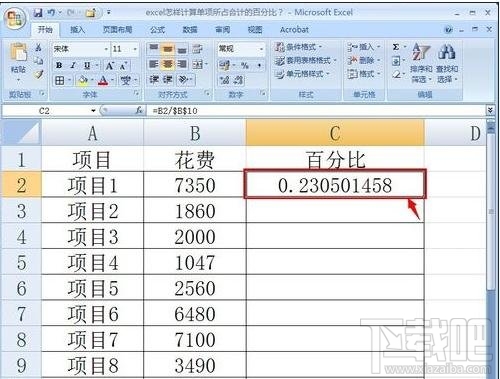This screenshot has height=379, width=500.
Task: Switch to the 公式 (Formulas) tab
Action: click(x=157, y=30)
